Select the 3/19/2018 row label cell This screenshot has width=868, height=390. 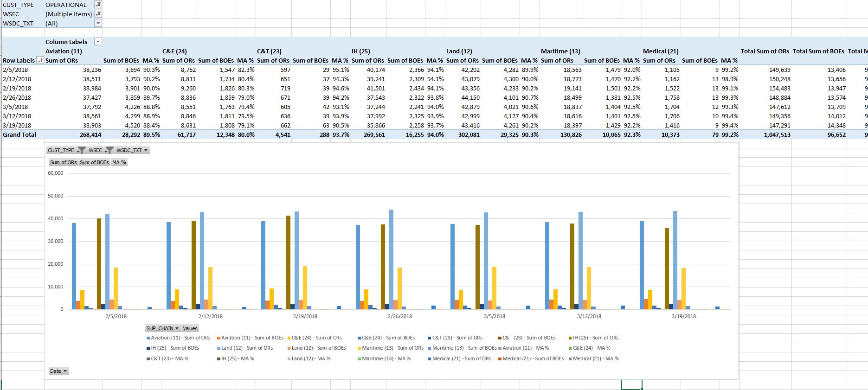pos(17,125)
